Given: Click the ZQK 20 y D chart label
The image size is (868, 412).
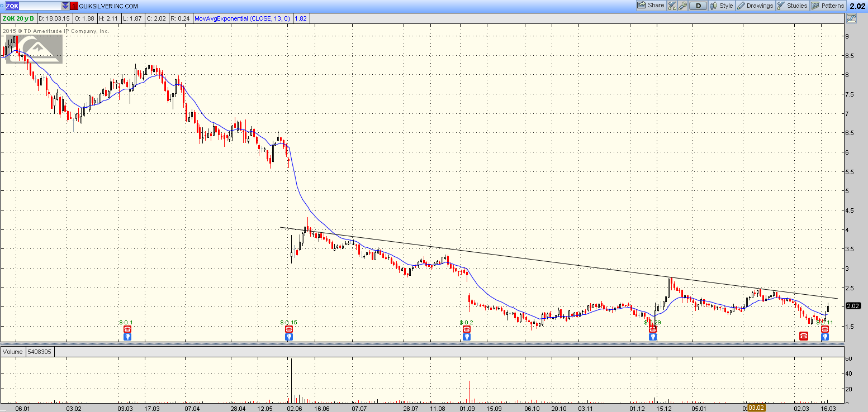Looking at the screenshot, I should (x=18, y=18).
